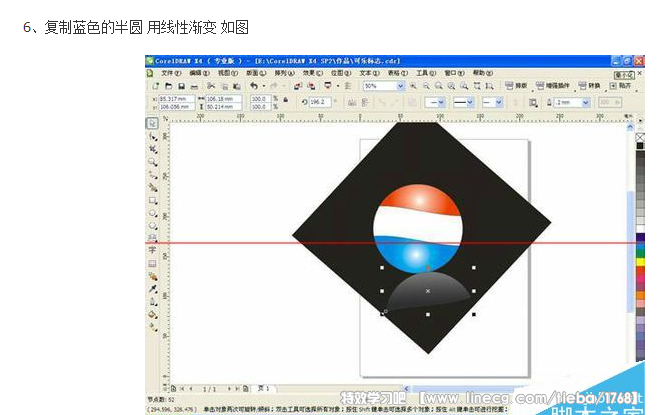Click the mirror vertically button
This screenshot has width=672, height=415.
pyautogui.click(x=365, y=102)
